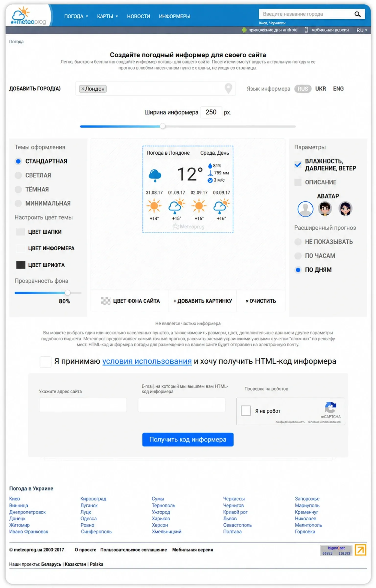
Task: Enable the ОПИСАНИЕ checkbox
Action: 298,182
